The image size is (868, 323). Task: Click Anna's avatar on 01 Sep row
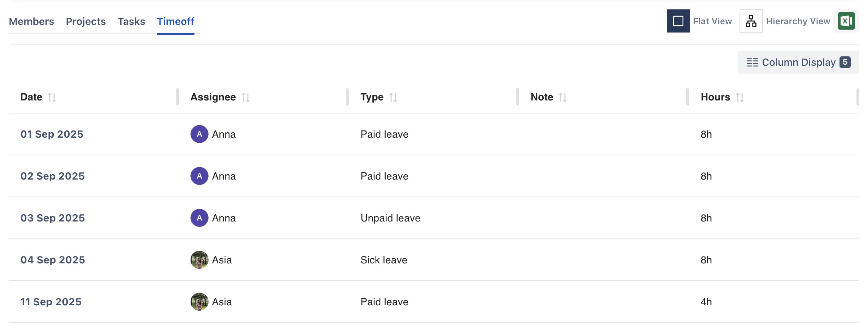coord(200,134)
